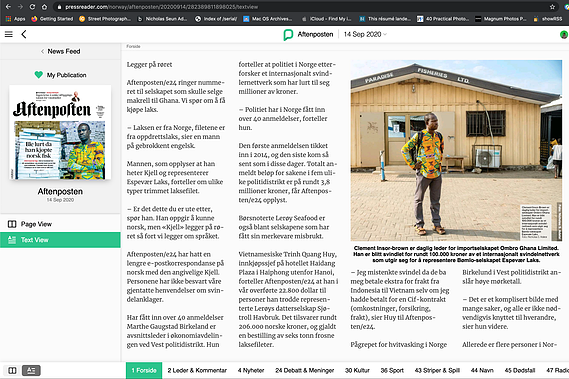Open the 14 Sep 2020 date dropdown
This screenshot has height=379, width=569.
pos(365,34)
